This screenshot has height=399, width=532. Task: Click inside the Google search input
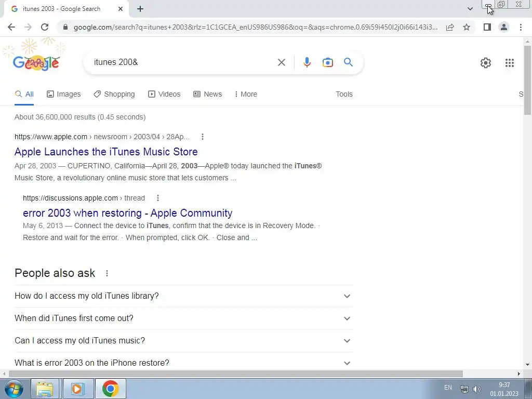pos(183,62)
